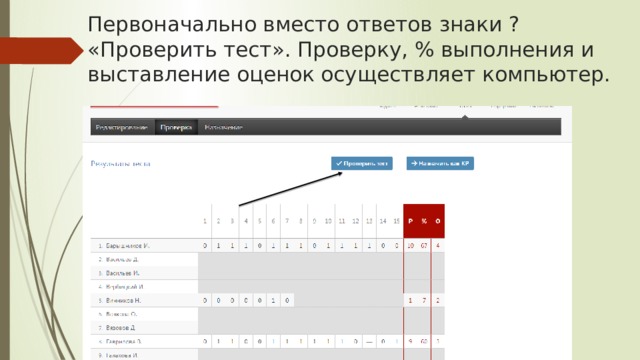This screenshot has height=360, width=640.
Task: Click Гаврилова row answer for question 1
Action: (205, 342)
